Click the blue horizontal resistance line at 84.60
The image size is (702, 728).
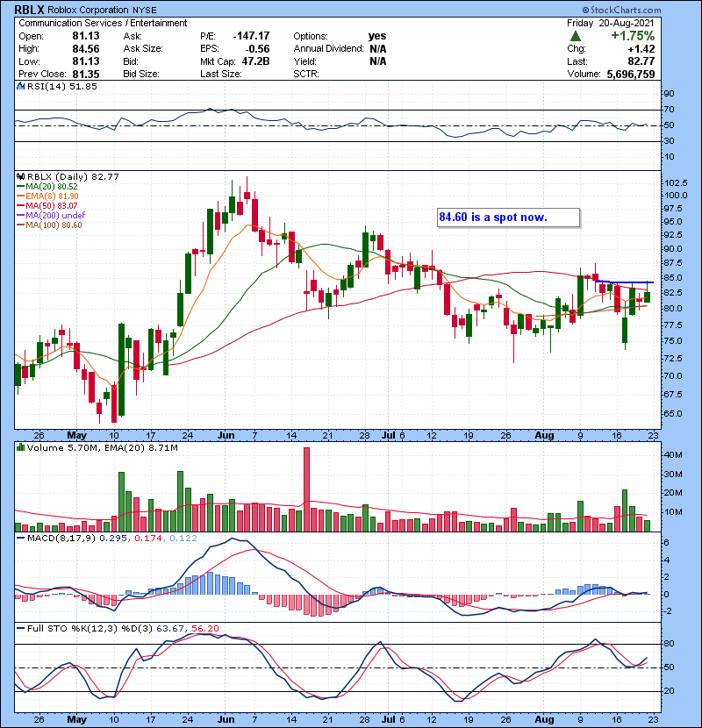(624, 282)
